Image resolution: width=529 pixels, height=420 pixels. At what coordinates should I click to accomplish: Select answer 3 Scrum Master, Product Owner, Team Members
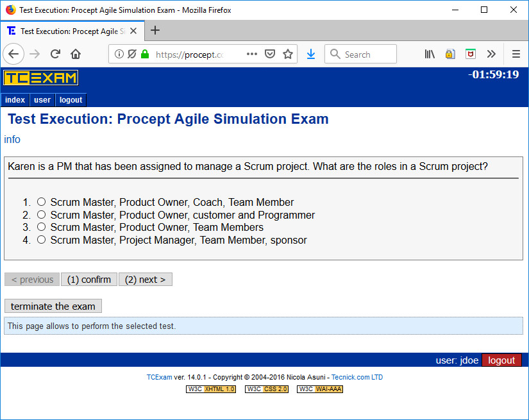click(41, 227)
